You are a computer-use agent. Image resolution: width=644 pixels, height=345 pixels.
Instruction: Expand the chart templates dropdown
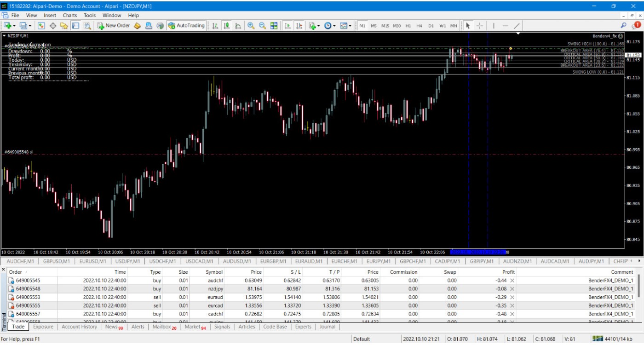click(346, 26)
